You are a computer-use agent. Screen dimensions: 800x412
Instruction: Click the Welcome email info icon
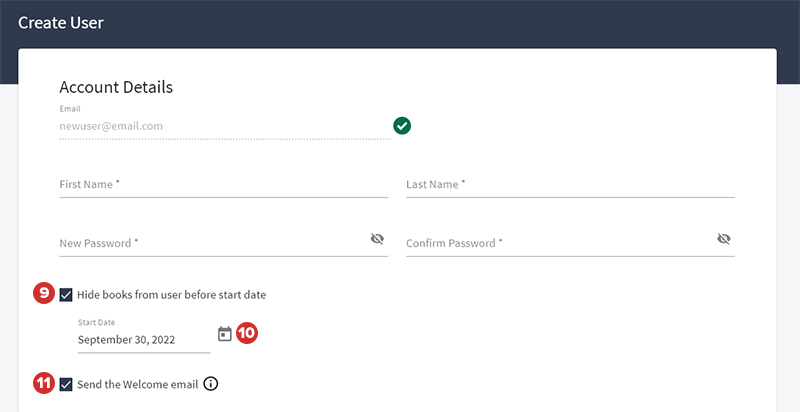(x=211, y=384)
